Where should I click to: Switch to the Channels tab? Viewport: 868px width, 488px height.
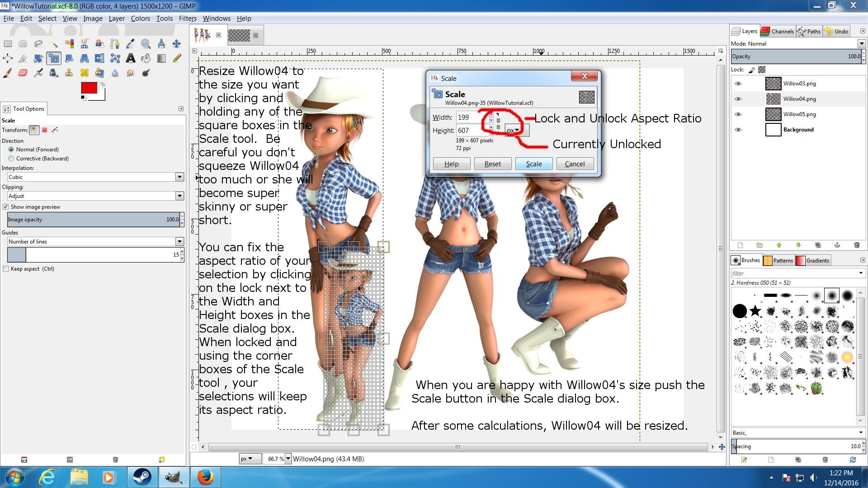tap(778, 31)
